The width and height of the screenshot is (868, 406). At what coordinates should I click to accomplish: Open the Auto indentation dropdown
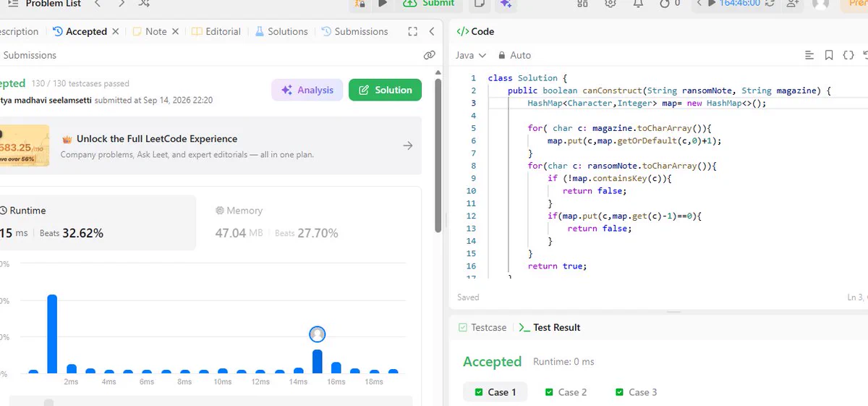(514, 55)
